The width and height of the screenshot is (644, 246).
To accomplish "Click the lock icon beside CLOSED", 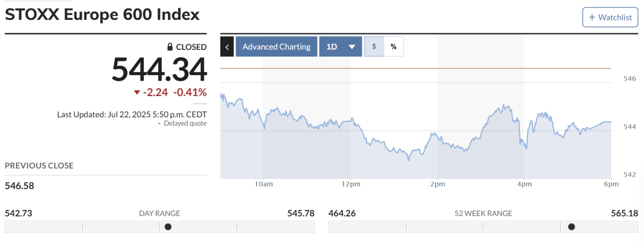I will (x=170, y=47).
